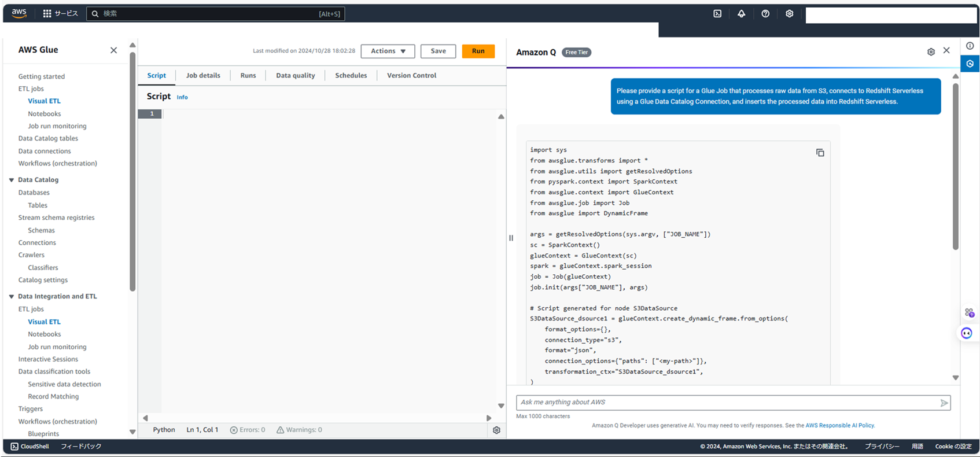Open Record Matching in the sidebar
Image resolution: width=980 pixels, height=457 pixels.
(53, 396)
